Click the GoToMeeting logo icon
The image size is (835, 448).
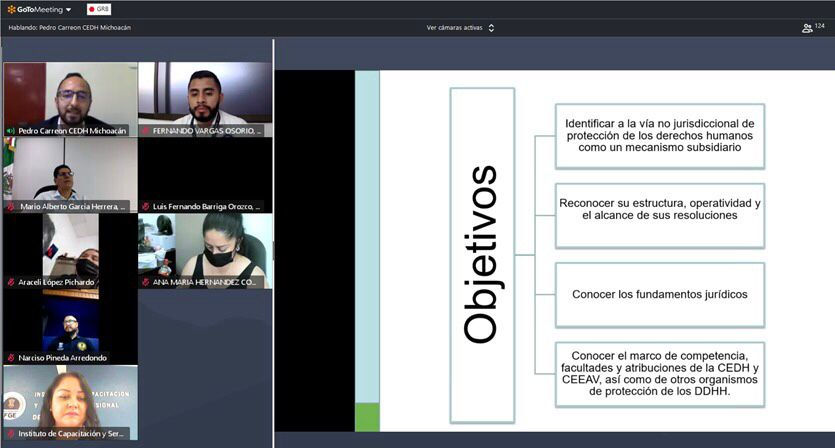(x=11, y=10)
